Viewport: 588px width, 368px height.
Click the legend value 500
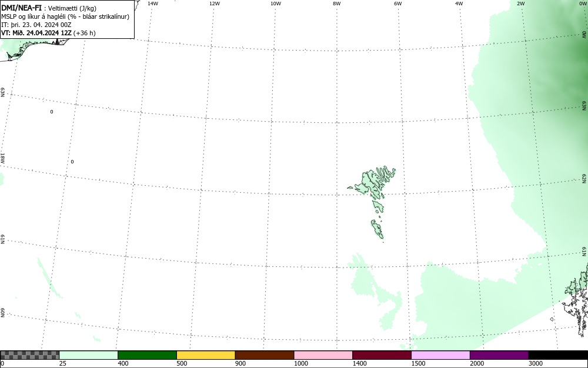point(182,363)
